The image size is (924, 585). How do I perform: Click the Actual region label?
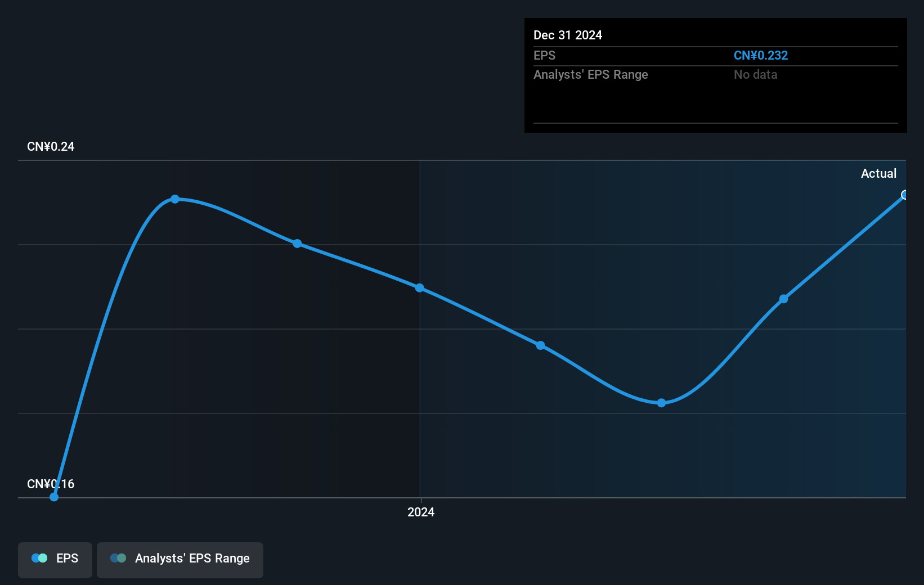[878, 173]
